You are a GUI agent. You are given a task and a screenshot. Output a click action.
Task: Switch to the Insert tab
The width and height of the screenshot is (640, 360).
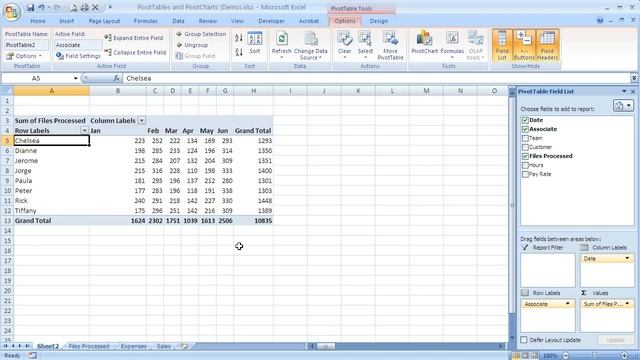66,21
